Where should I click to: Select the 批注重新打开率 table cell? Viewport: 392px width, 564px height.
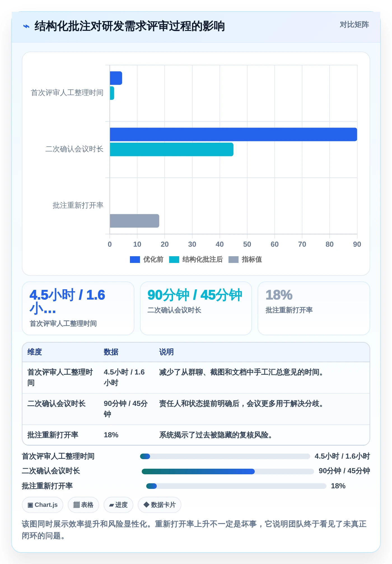click(x=60, y=435)
